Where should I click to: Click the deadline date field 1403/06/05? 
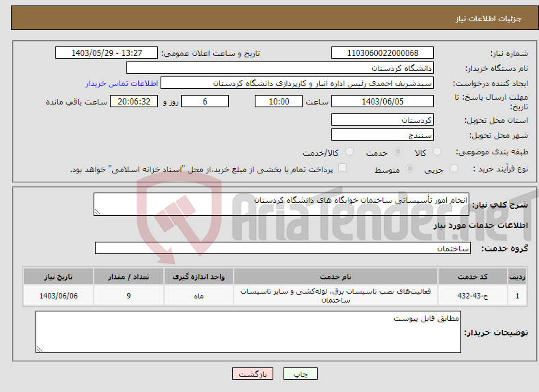pos(383,101)
